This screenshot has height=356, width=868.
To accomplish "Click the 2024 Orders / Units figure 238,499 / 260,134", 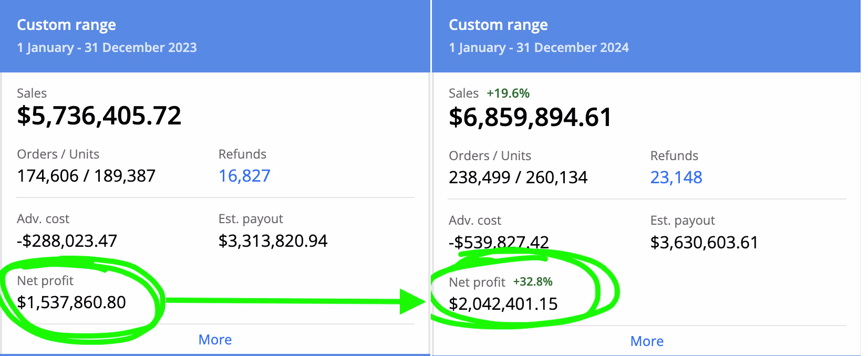I will coord(518,177).
